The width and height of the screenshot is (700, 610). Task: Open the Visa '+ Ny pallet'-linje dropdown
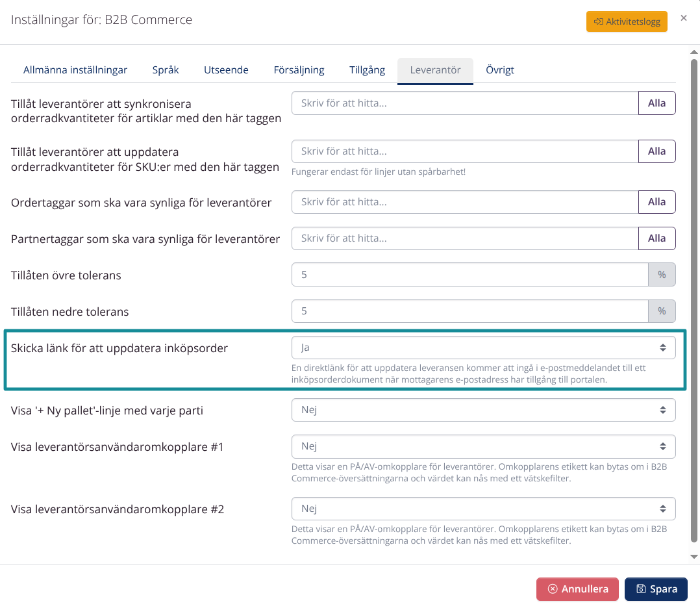484,410
